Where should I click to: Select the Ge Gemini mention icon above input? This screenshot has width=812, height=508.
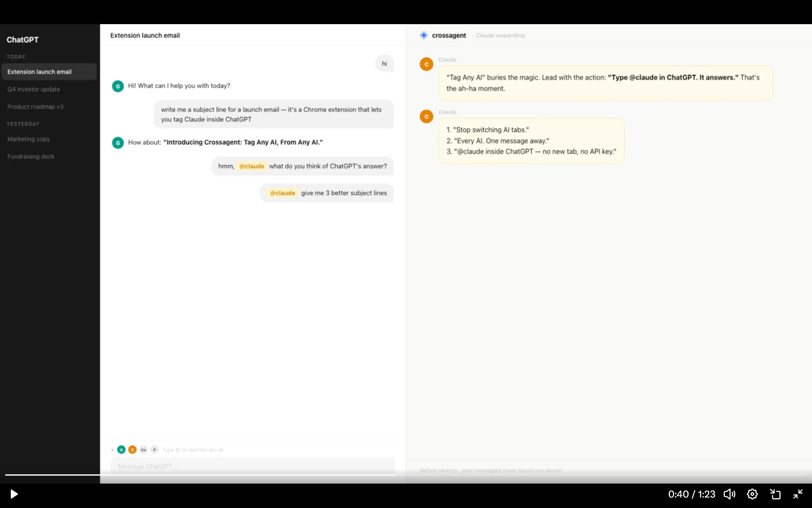point(144,450)
